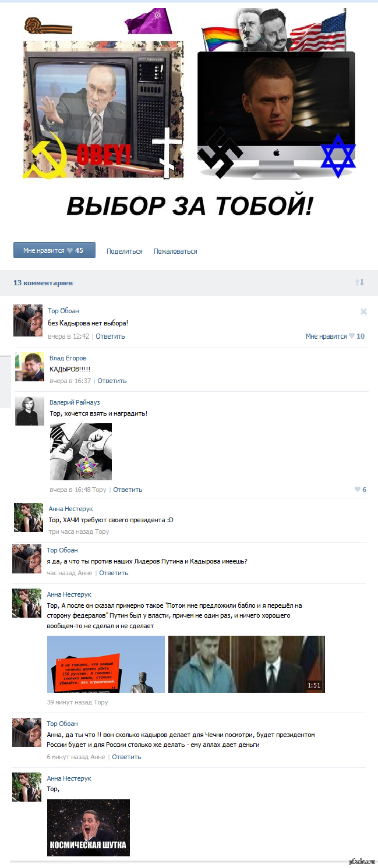Play the video with 1:51 duration

point(246,664)
